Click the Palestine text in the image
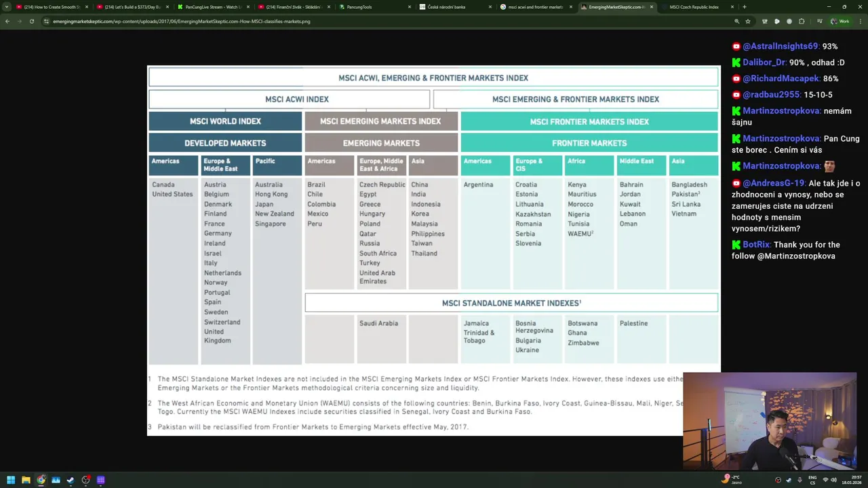 tap(633, 323)
